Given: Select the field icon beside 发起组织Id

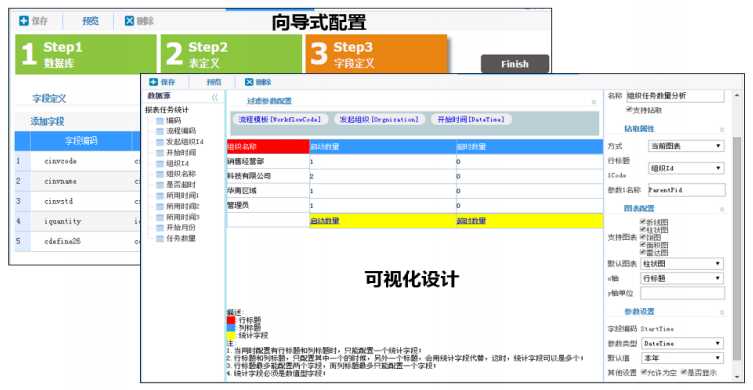Looking at the screenshot, I should tap(160, 142).
